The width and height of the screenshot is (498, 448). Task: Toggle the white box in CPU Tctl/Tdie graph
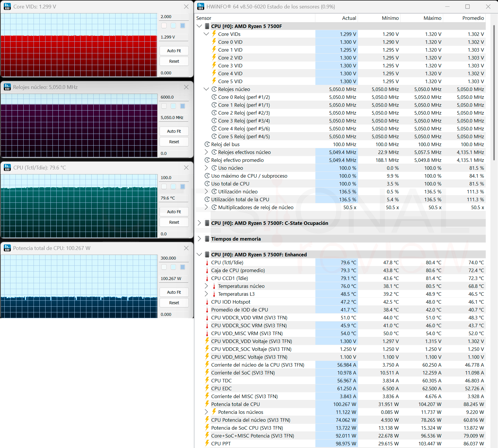click(x=164, y=186)
